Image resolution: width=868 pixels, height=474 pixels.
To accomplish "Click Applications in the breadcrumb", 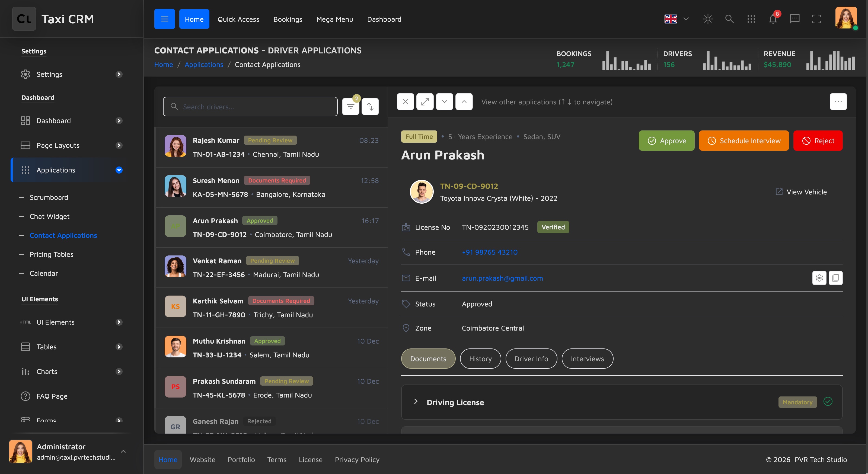I will point(204,64).
